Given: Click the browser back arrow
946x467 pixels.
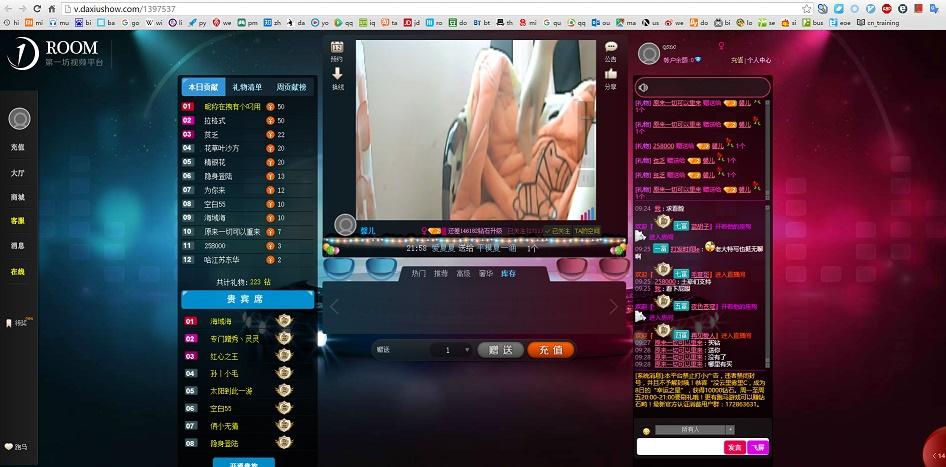Looking at the screenshot, I should (x=8, y=8).
